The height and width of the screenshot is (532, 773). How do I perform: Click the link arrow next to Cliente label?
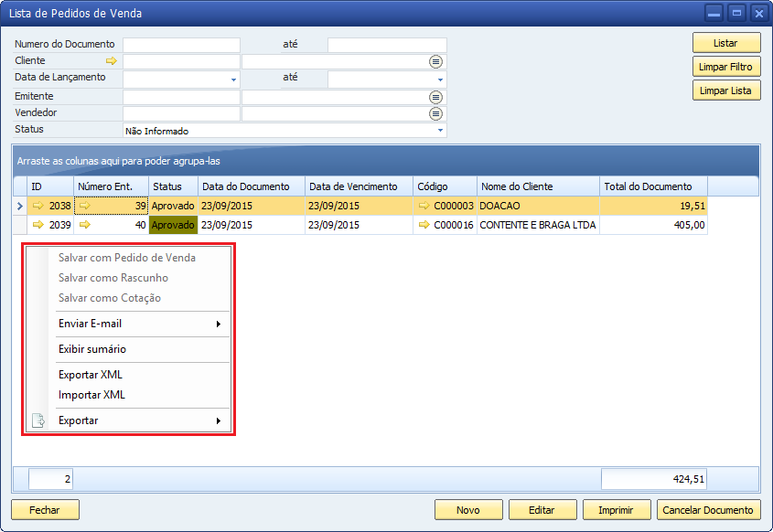pos(112,61)
